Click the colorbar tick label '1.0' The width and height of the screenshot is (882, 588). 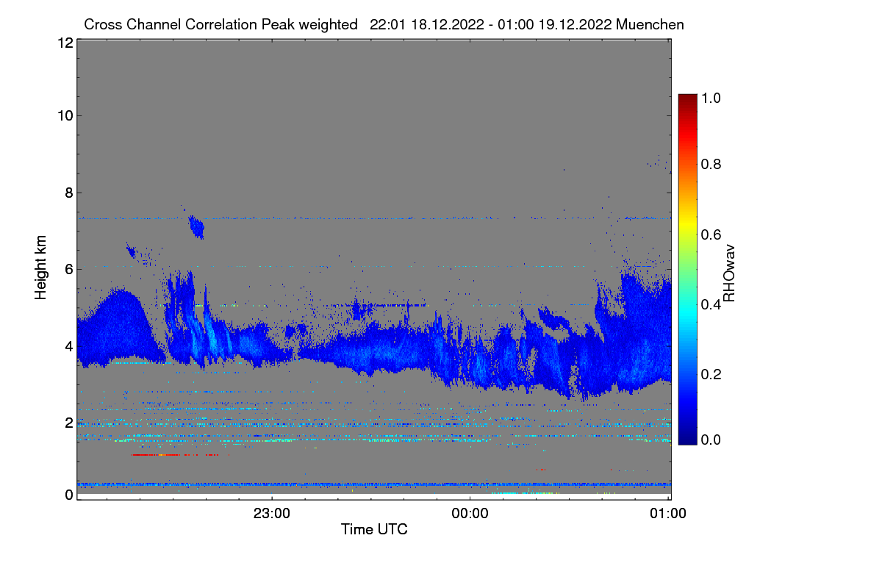[x=710, y=97]
